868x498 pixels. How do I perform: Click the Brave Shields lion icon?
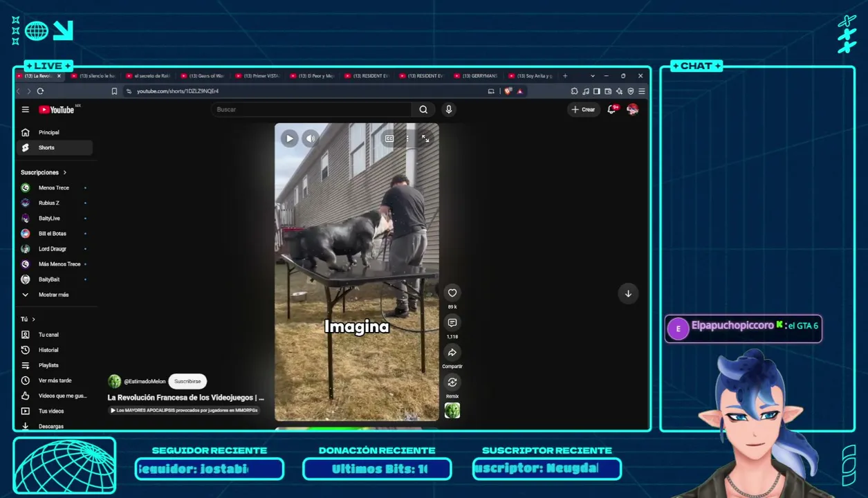(x=508, y=91)
